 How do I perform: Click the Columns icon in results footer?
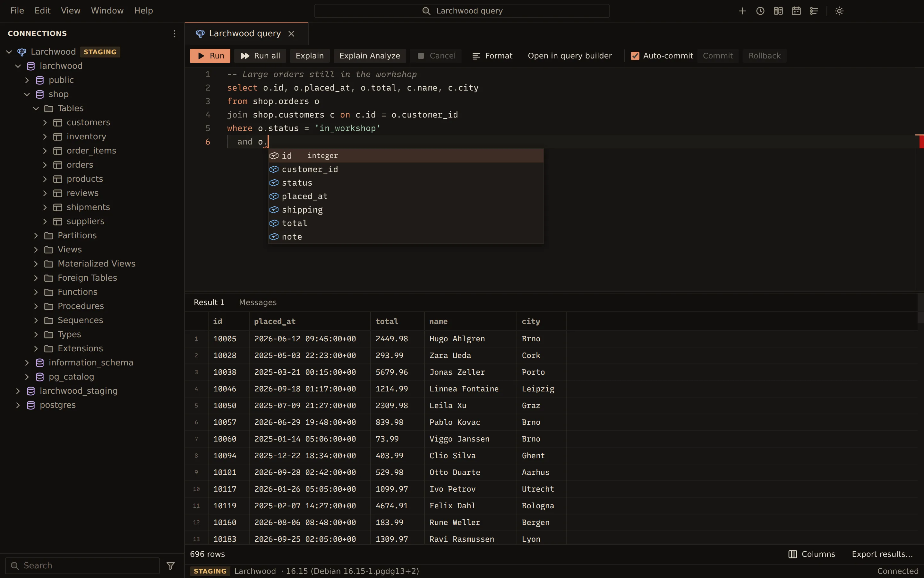click(x=793, y=554)
